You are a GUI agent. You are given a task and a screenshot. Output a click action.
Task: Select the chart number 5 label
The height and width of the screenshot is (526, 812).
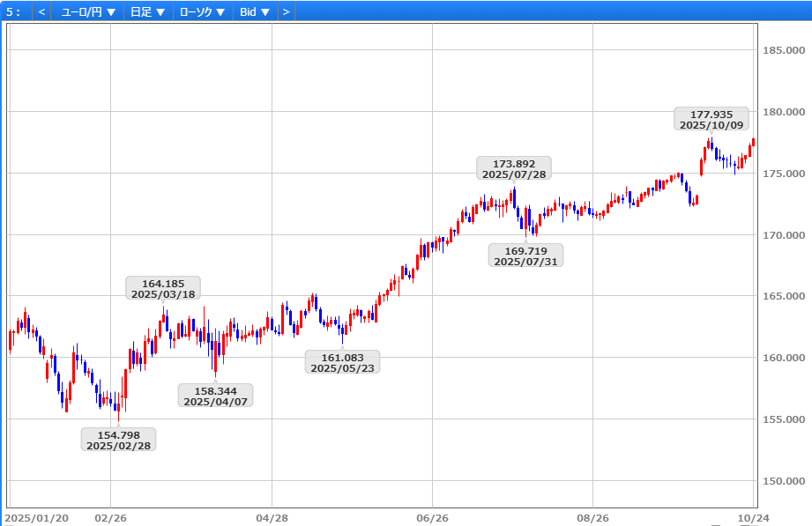(x=13, y=12)
